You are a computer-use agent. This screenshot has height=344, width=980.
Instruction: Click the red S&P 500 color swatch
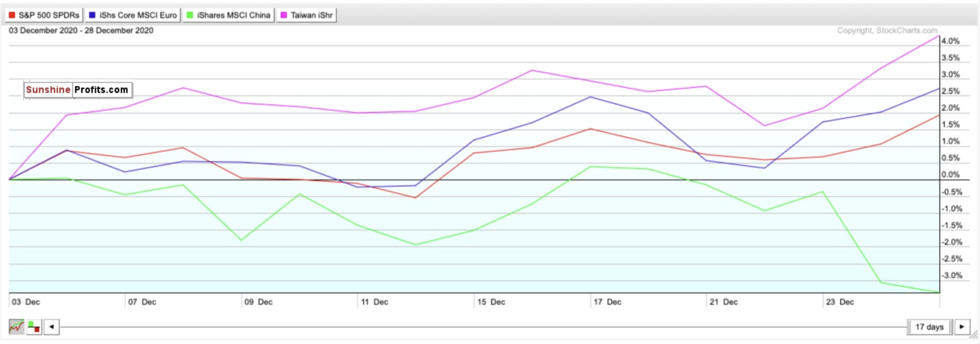tap(12, 15)
